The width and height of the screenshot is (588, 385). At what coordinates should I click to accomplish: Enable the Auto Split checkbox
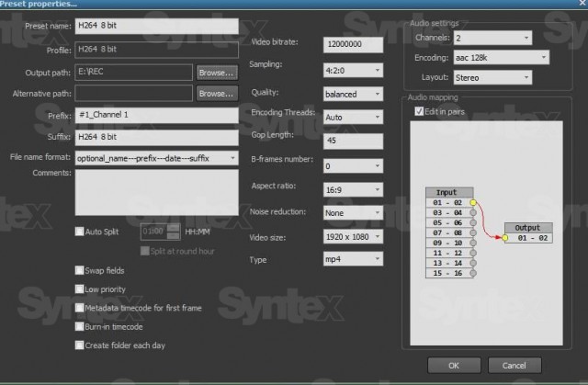[80, 232]
